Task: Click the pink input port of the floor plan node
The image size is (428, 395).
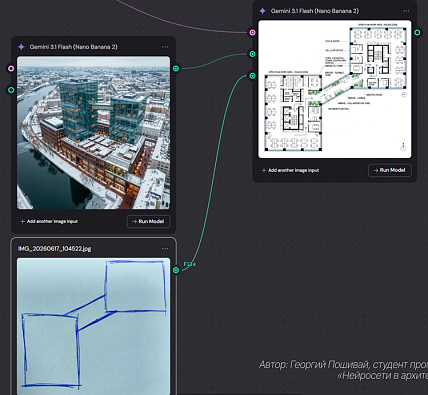Action: coord(252,32)
